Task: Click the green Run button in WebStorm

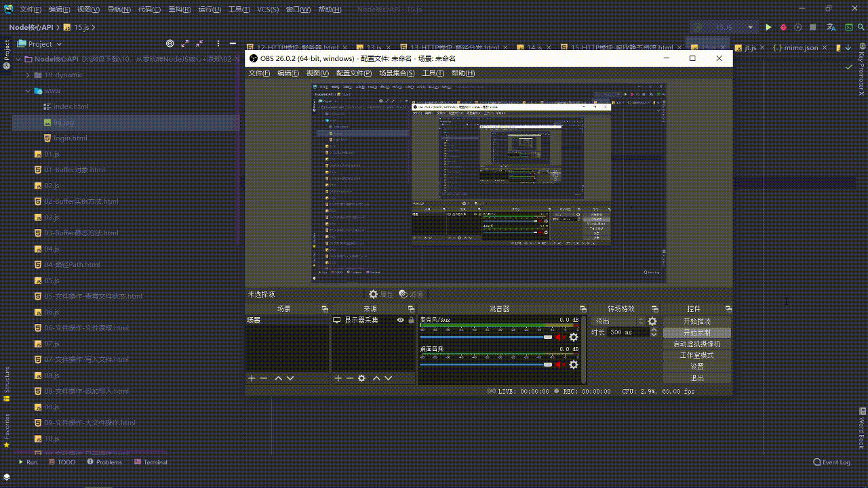Action: (x=768, y=27)
